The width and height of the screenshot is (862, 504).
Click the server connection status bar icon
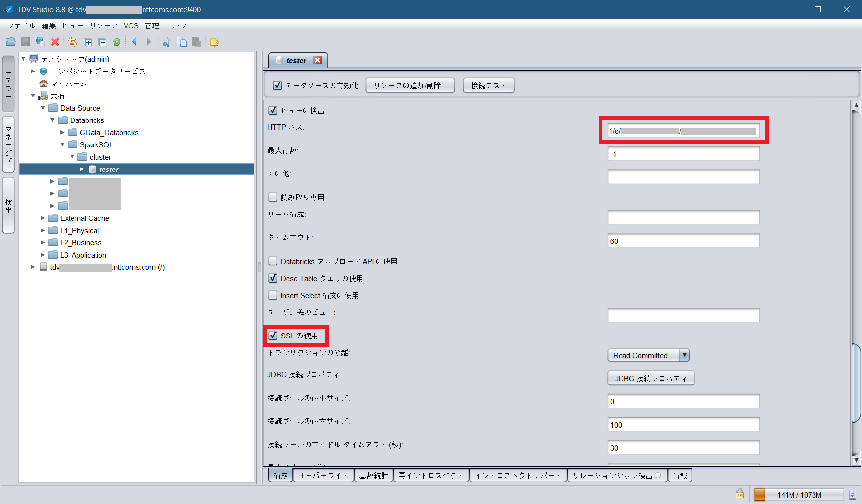852,495
